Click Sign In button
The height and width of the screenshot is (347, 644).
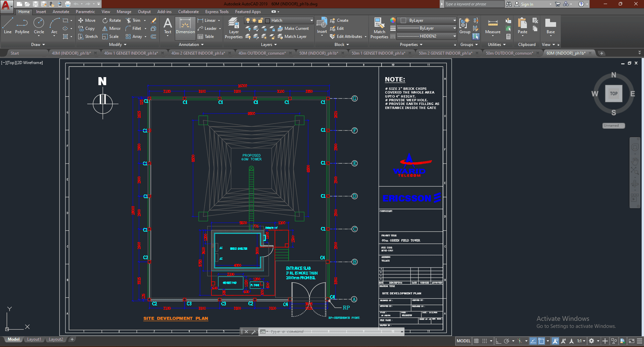pos(527,4)
